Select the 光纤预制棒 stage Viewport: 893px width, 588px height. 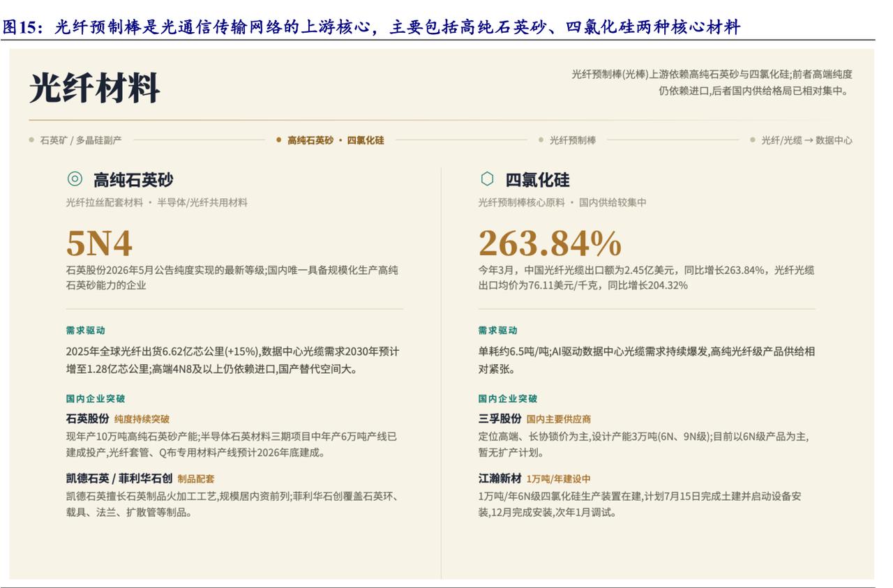pos(567,140)
